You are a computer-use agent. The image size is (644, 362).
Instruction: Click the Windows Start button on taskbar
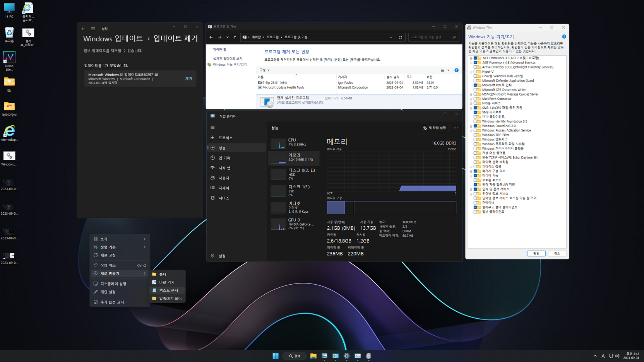276,356
